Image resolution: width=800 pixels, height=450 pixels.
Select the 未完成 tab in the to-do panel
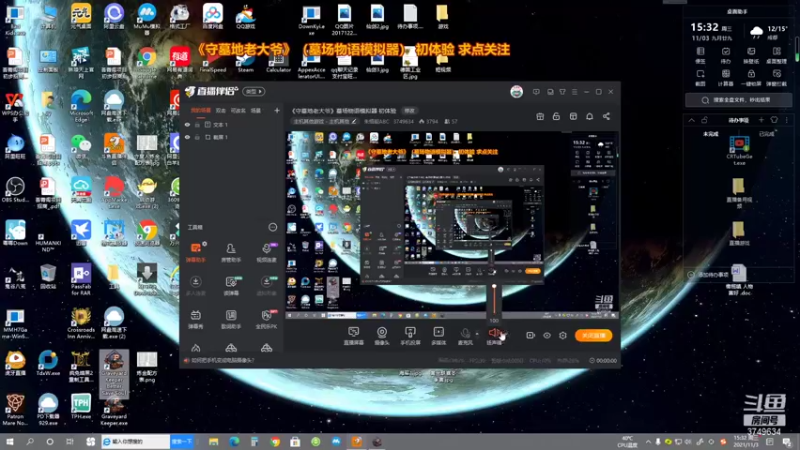point(711,134)
